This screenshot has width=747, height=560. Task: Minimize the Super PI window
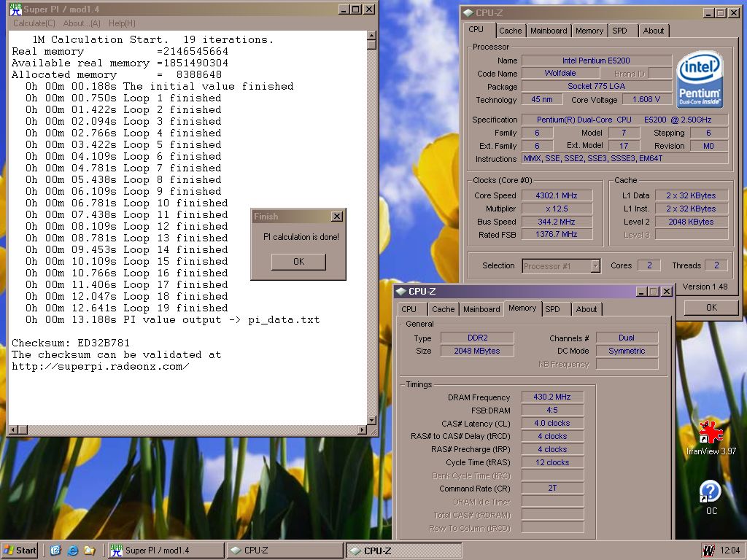344,9
